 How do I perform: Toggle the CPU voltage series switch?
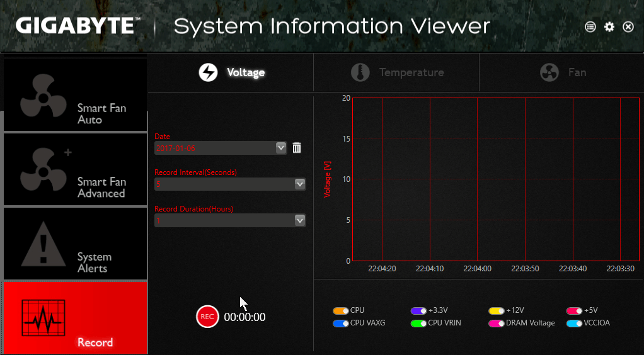341,311
